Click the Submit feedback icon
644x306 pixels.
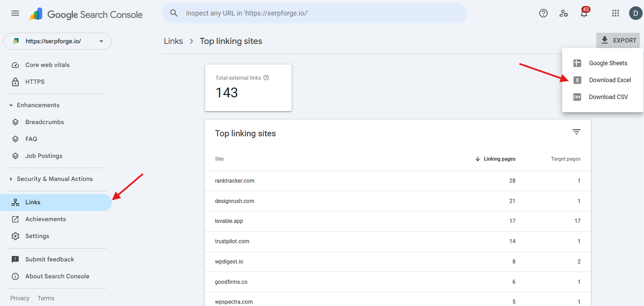click(x=15, y=259)
